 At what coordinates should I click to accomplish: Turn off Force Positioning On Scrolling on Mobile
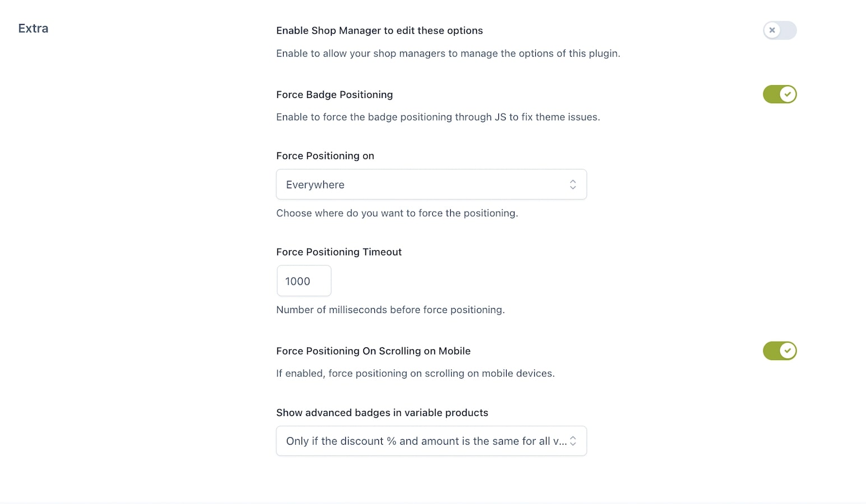click(x=780, y=351)
